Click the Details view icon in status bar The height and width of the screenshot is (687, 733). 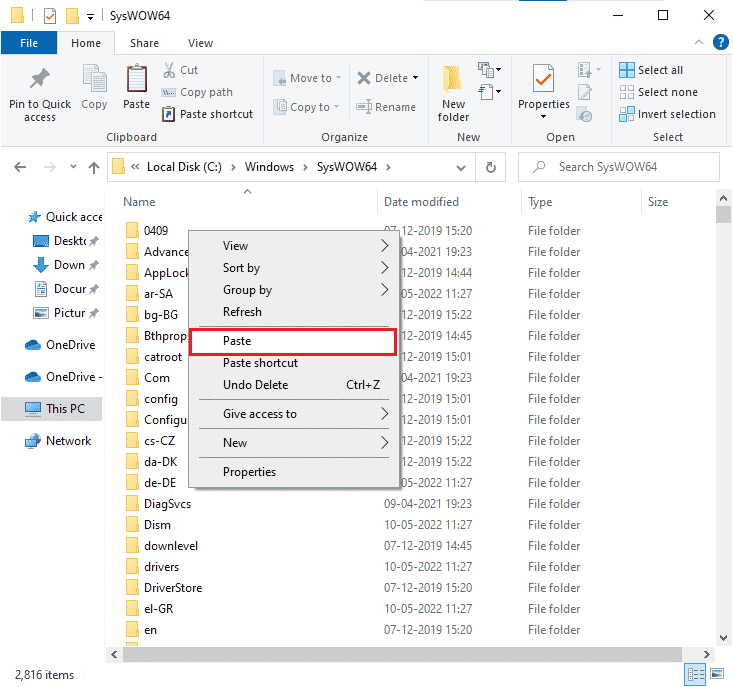coord(695,674)
